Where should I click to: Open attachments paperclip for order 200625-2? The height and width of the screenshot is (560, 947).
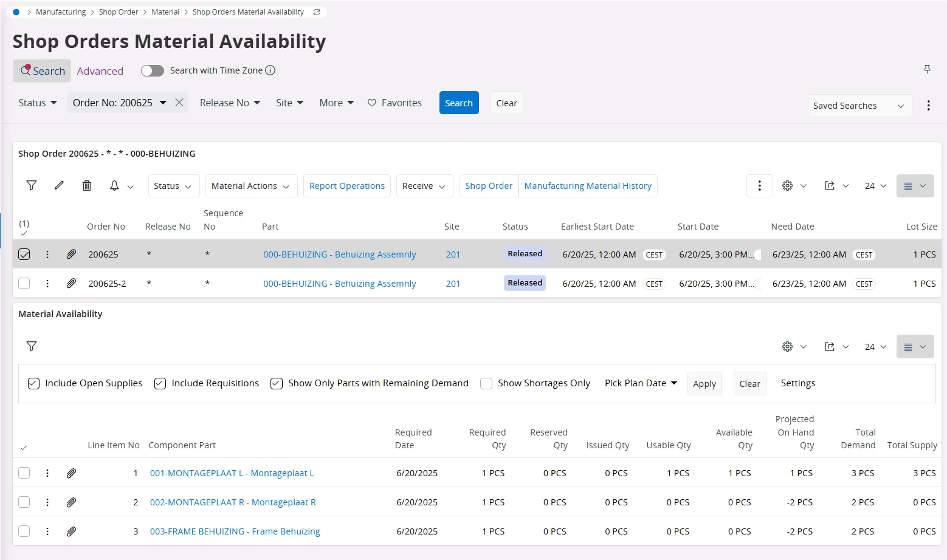(x=71, y=284)
